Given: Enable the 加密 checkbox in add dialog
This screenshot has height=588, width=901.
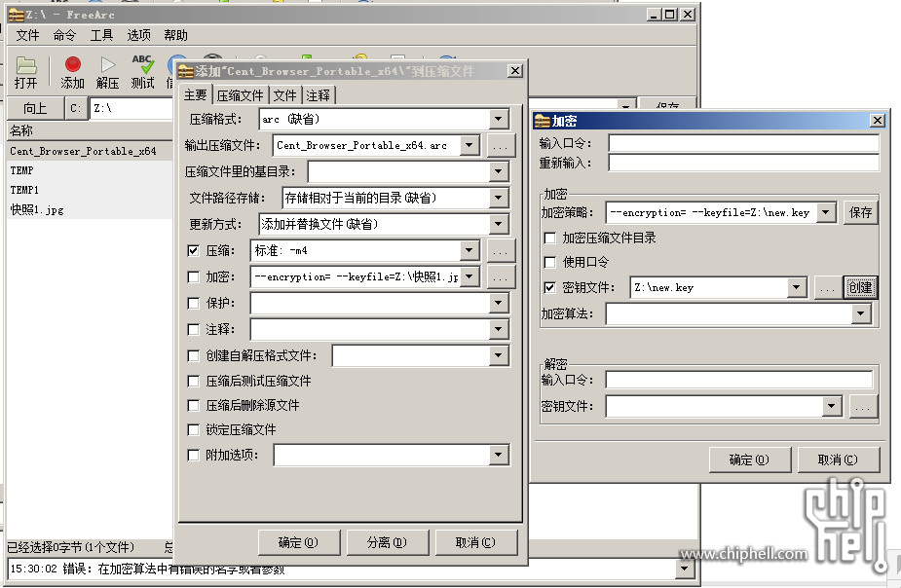Looking at the screenshot, I should click(x=193, y=276).
